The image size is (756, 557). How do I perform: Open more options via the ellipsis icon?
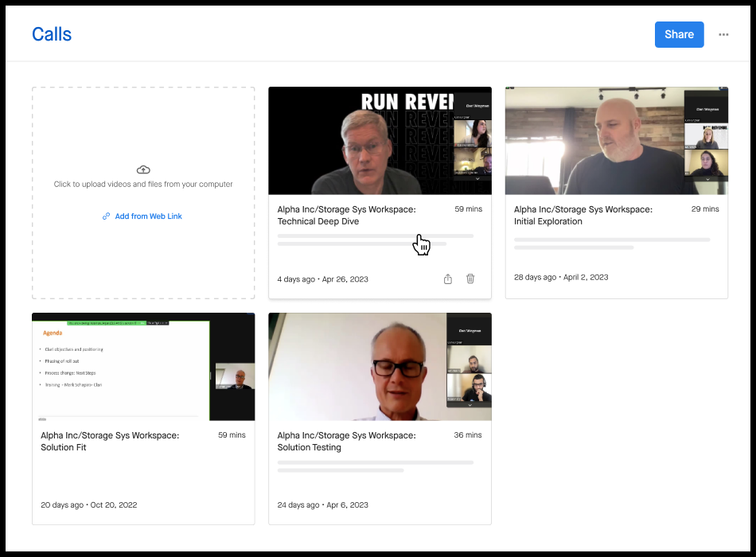coord(723,35)
